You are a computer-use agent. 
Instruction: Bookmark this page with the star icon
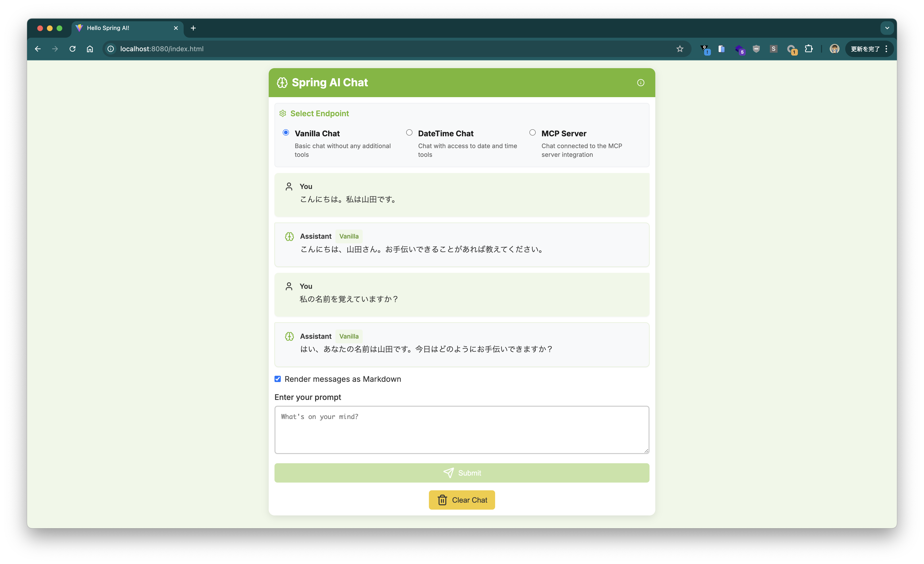(x=679, y=49)
